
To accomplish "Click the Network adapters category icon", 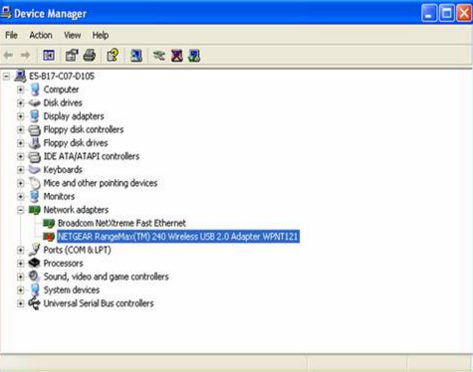I will tap(34, 210).
